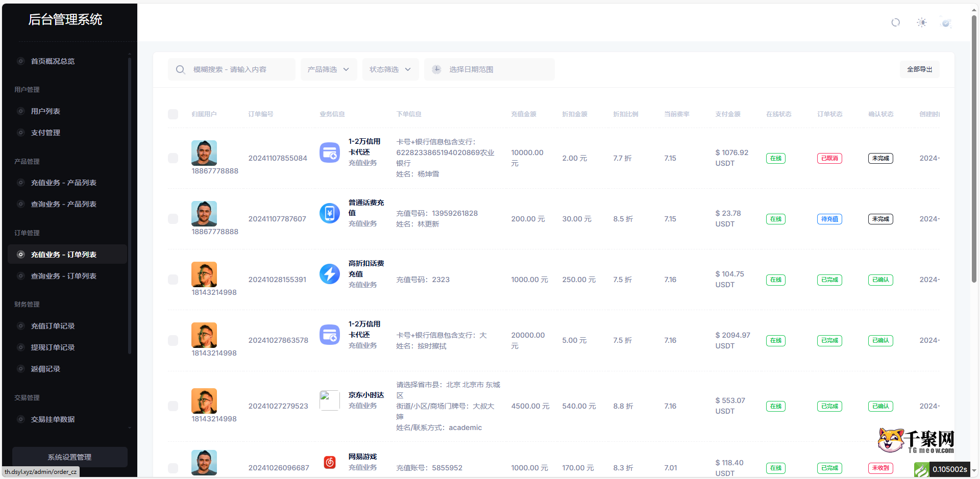
Task: Click bullet icon beside 首页概况总览
Action: [x=21, y=61]
